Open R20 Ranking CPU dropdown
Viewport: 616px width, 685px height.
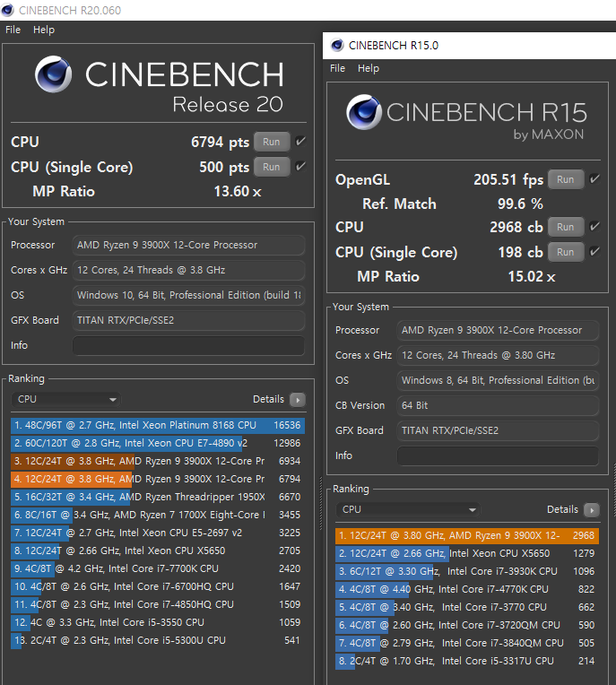coord(66,399)
